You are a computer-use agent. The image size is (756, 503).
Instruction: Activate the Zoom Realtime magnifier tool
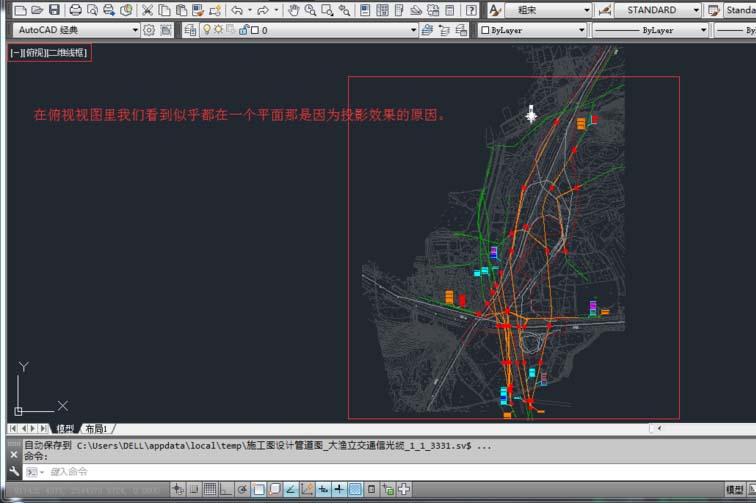click(x=310, y=10)
